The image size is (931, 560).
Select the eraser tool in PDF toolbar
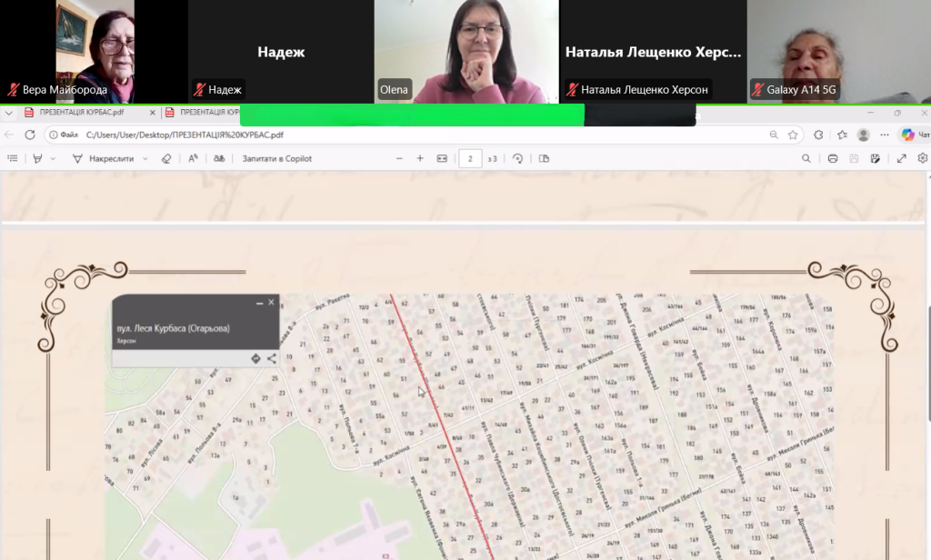(x=165, y=158)
